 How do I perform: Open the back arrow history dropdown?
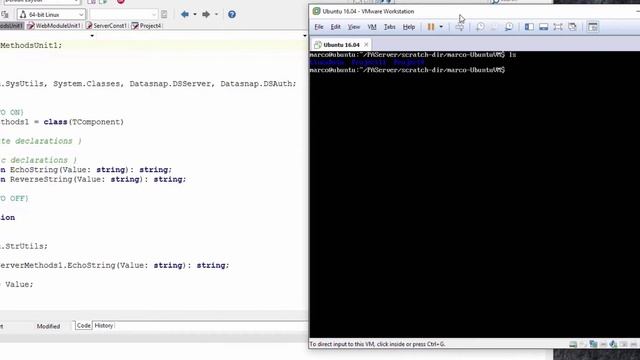tap(195, 15)
